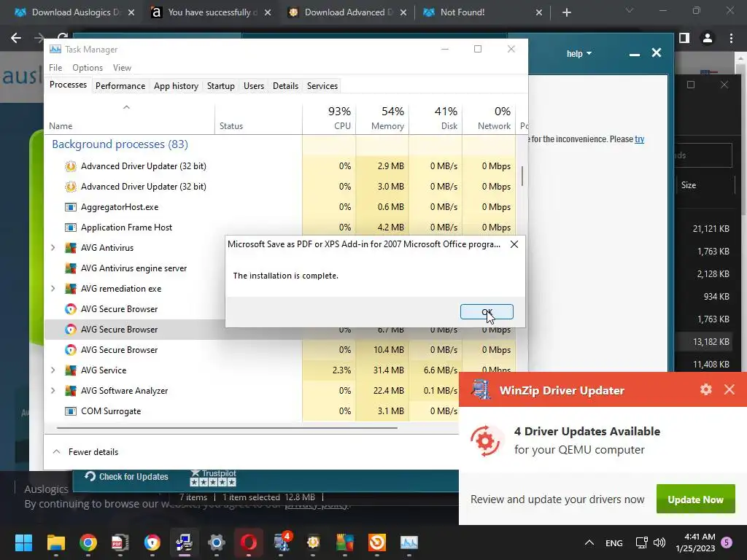The width and height of the screenshot is (747, 560).
Task: Click the Update Now button
Action: [x=695, y=499]
